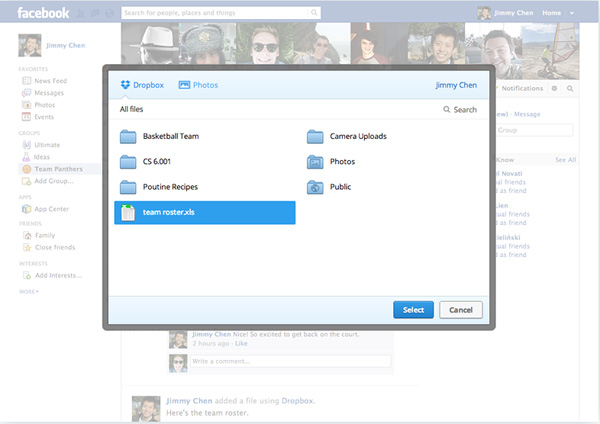Open the Public folder globe icon

[315, 187]
